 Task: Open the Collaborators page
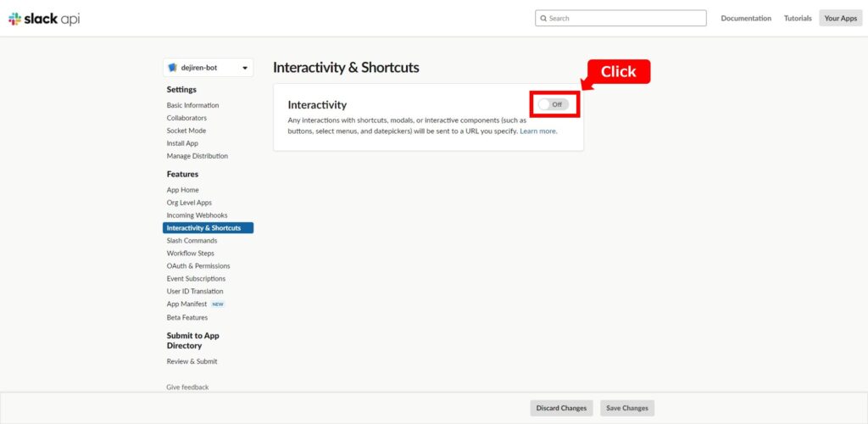tap(186, 118)
